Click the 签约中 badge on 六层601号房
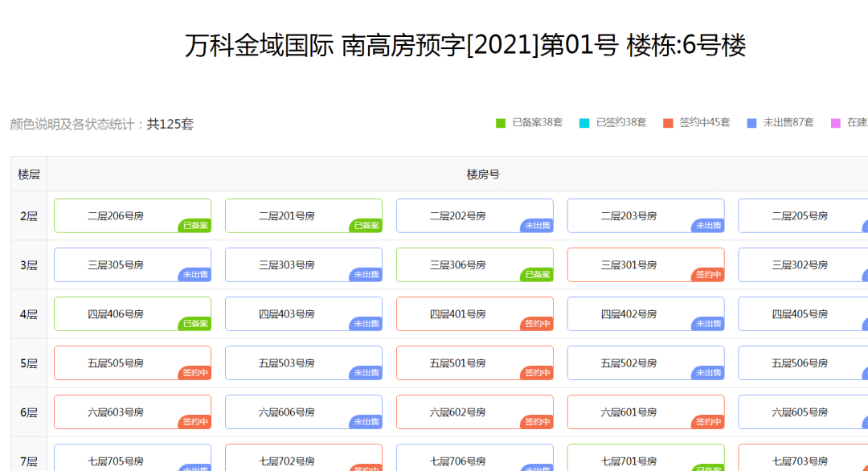Image resolution: width=868 pixels, height=471 pixels. click(x=708, y=422)
